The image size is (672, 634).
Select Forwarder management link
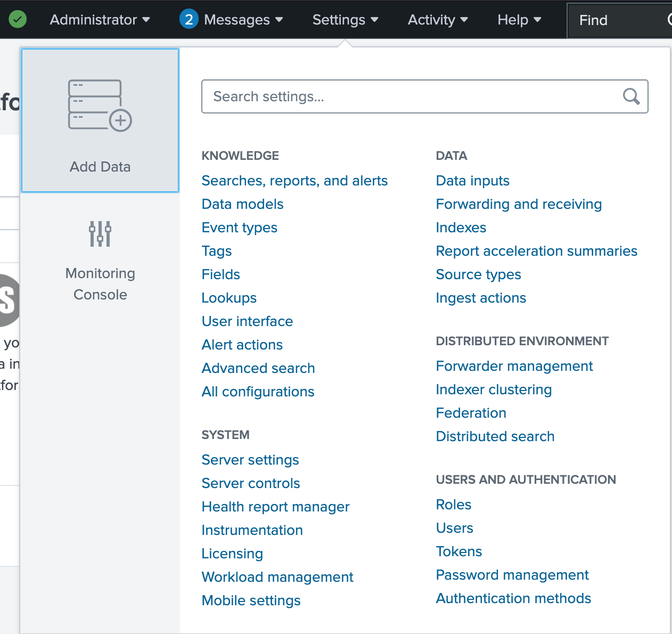point(514,366)
